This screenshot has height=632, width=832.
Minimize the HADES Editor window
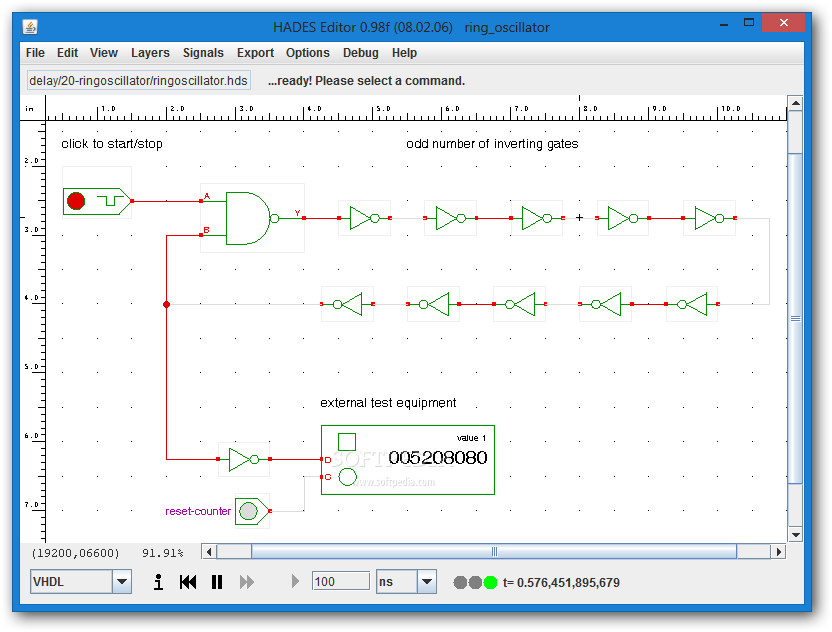724,24
